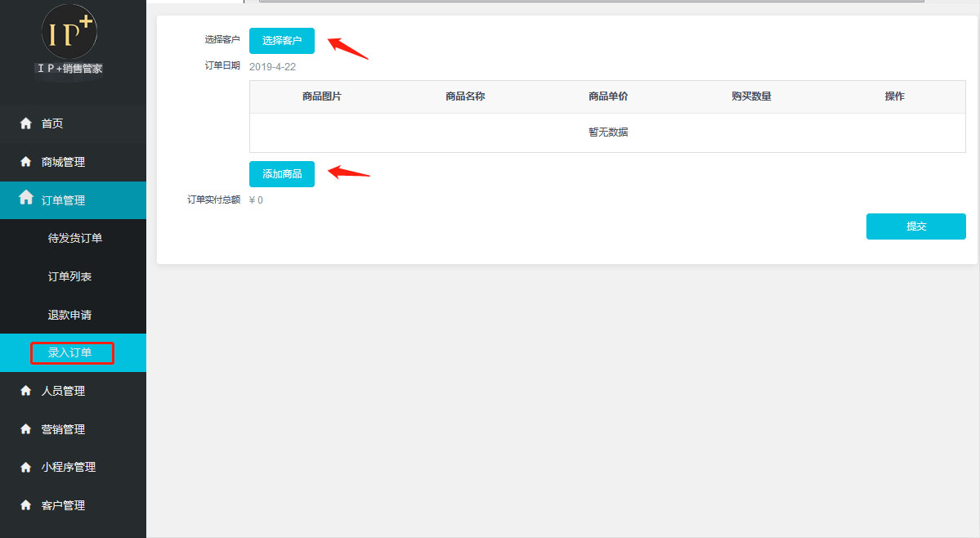This screenshot has height=538, width=980.
Task: Expand the 商城管理 menu section
Action: [x=63, y=162]
